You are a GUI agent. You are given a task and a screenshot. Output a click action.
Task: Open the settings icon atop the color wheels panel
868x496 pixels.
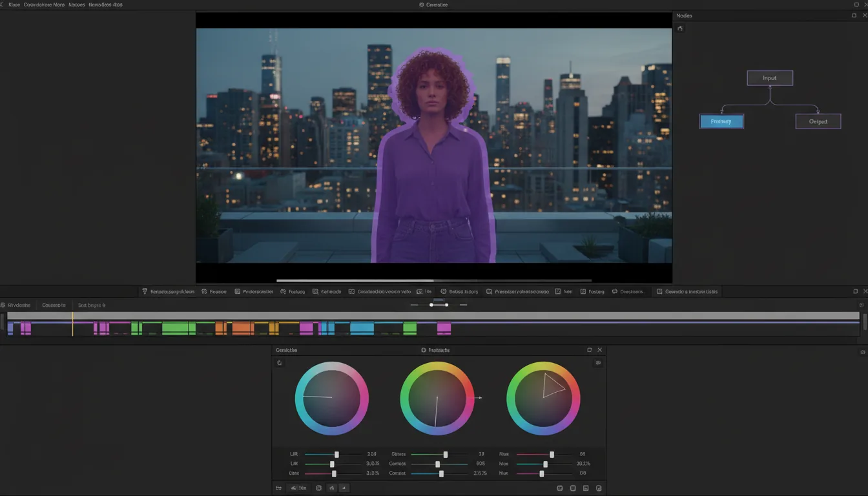tap(598, 363)
